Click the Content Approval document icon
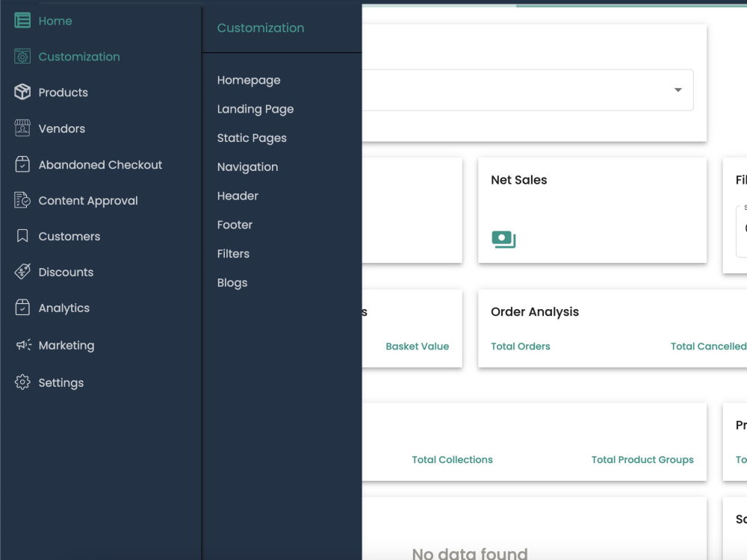This screenshot has width=747, height=560. coord(22,200)
